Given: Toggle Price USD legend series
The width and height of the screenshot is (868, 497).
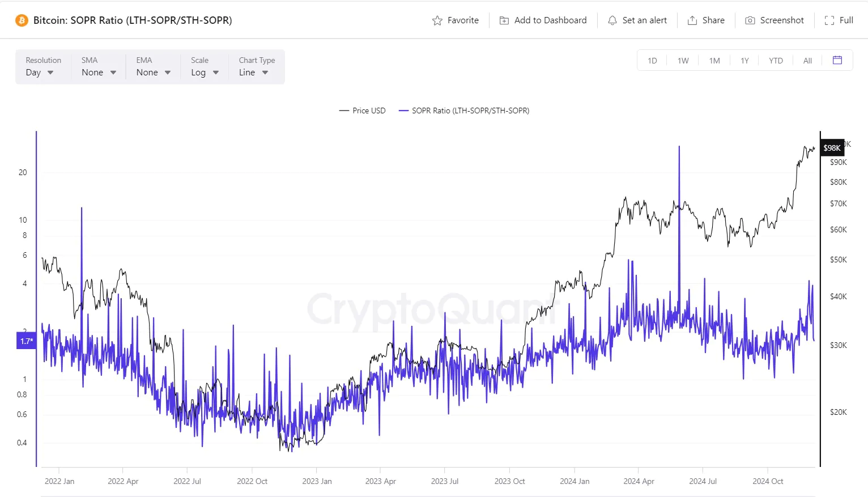Looking at the screenshot, I should (x=363, y=111).
